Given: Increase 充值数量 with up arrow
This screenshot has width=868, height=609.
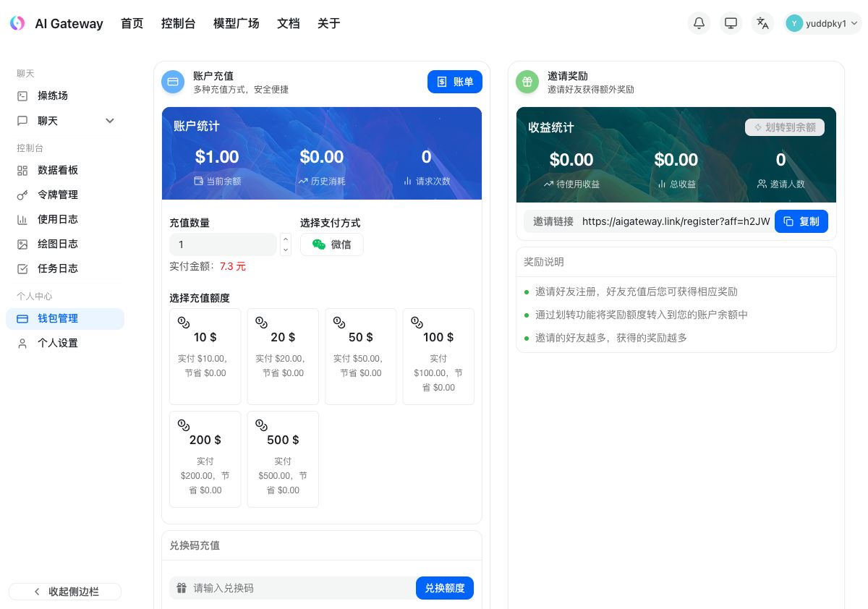Looking at the screenshot, I should [286, 239].
